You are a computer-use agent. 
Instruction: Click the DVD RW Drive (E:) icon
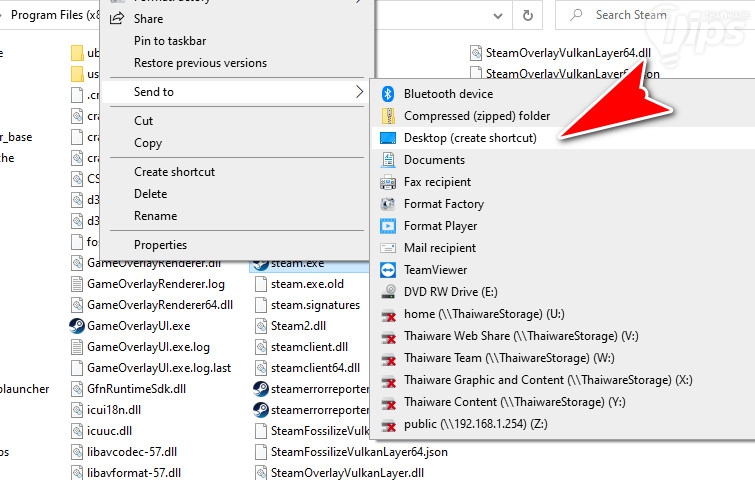point(388,292)
